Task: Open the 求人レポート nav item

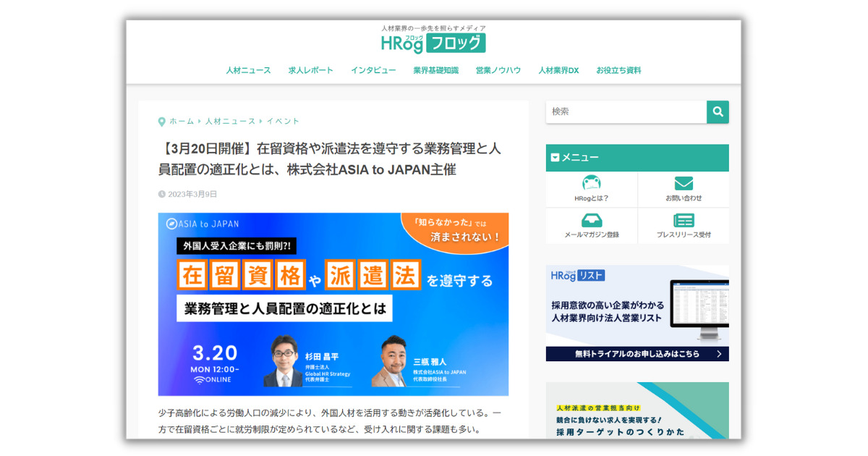Action: [311, 70]
